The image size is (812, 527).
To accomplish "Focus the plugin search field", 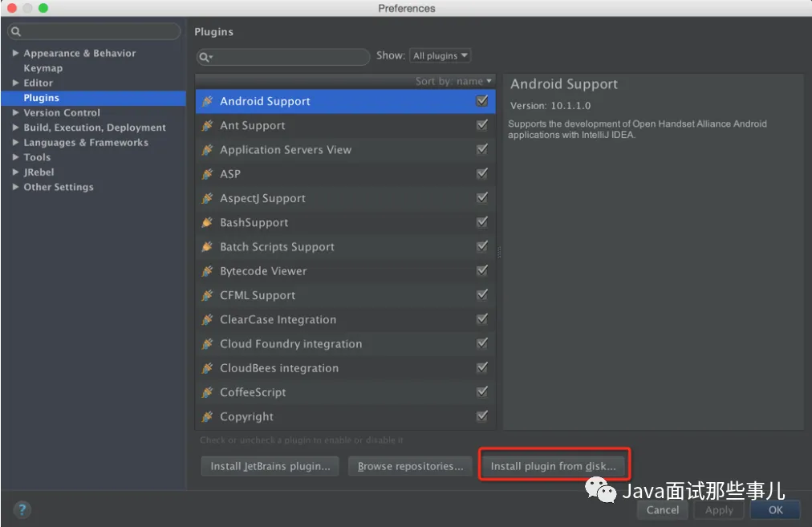I will tap(282, 57).
